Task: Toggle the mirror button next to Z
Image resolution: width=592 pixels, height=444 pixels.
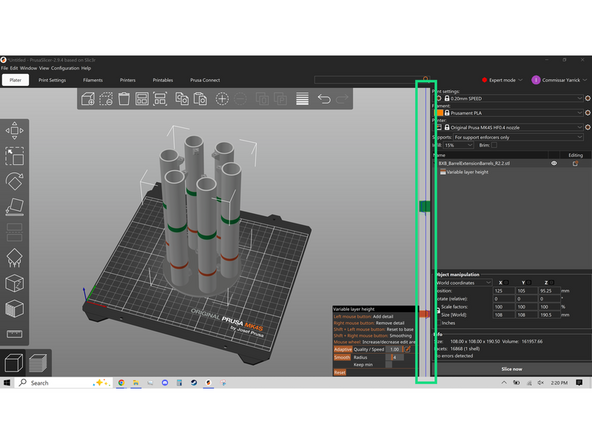Action: pos(551,282)
